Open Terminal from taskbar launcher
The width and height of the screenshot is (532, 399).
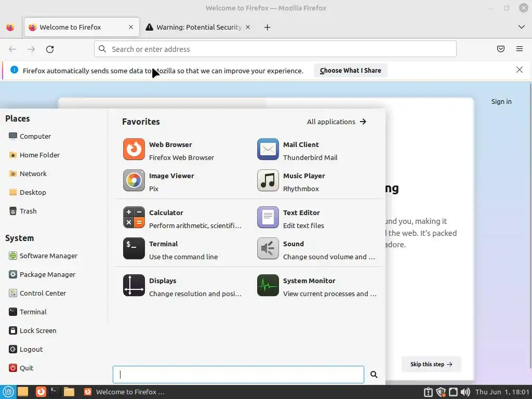click(x=55, y=392)
